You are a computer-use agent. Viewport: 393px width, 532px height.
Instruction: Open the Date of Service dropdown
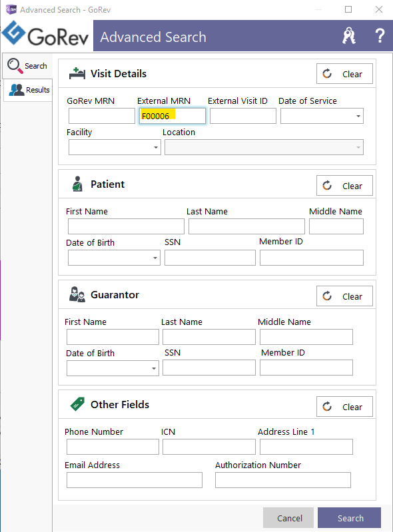[358, 116]
